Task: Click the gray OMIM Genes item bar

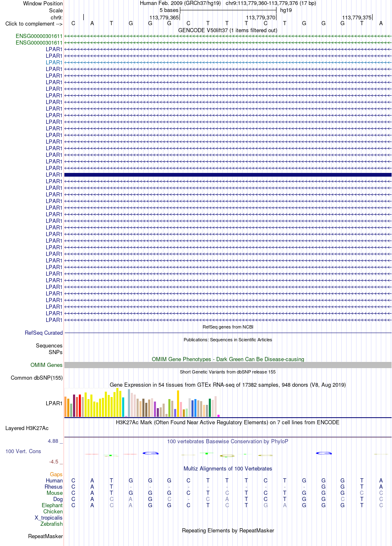Action: click(x=228, y=365)
